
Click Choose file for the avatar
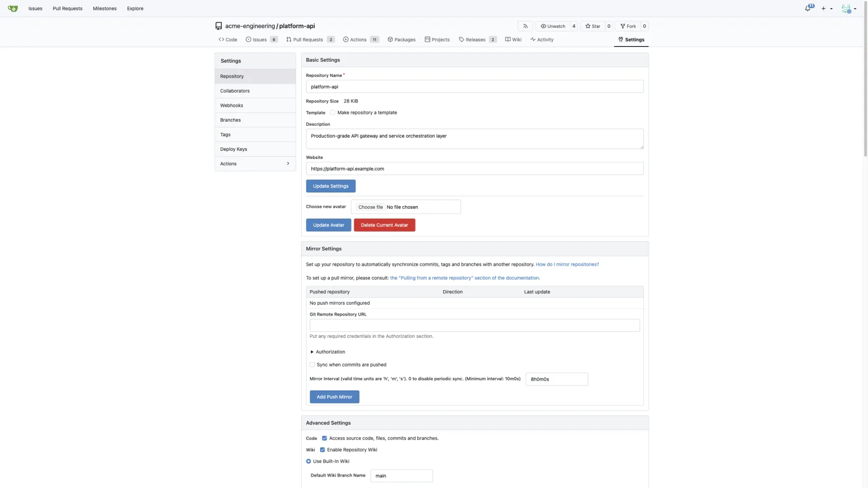click(371, 207)
